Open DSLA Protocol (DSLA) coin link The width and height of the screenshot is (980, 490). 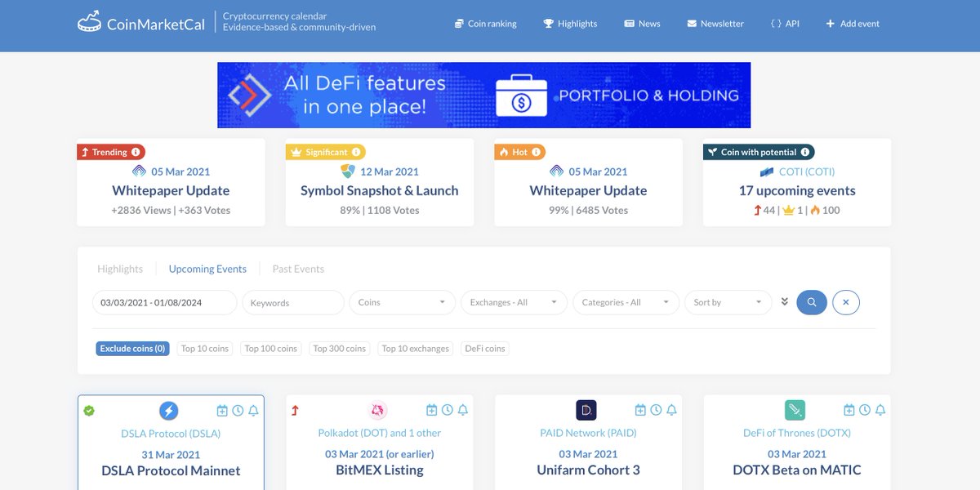point(171,434)
